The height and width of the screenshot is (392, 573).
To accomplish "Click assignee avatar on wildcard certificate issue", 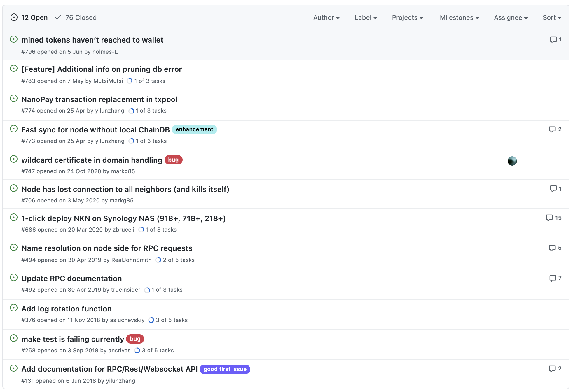I will pos(512,161).
